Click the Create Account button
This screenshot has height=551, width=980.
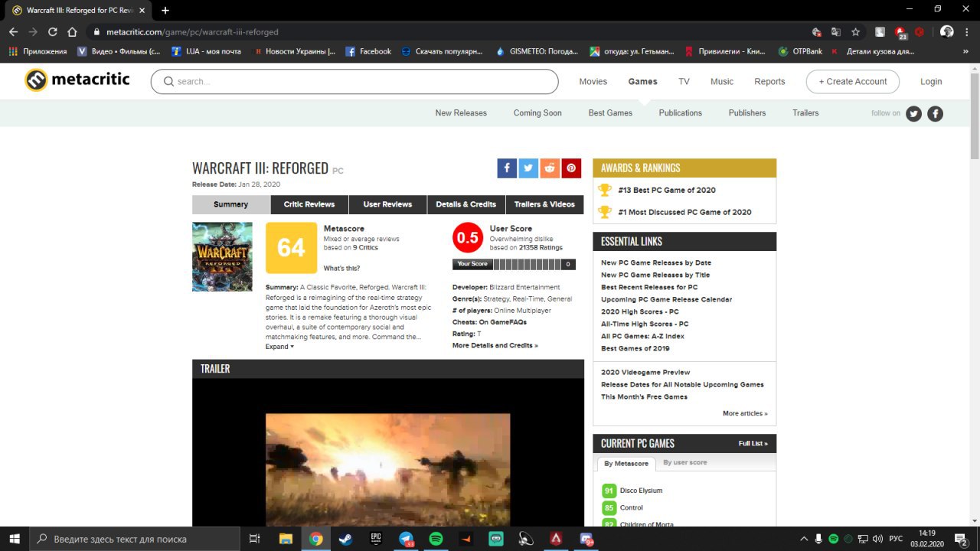[x=853, y=81]
